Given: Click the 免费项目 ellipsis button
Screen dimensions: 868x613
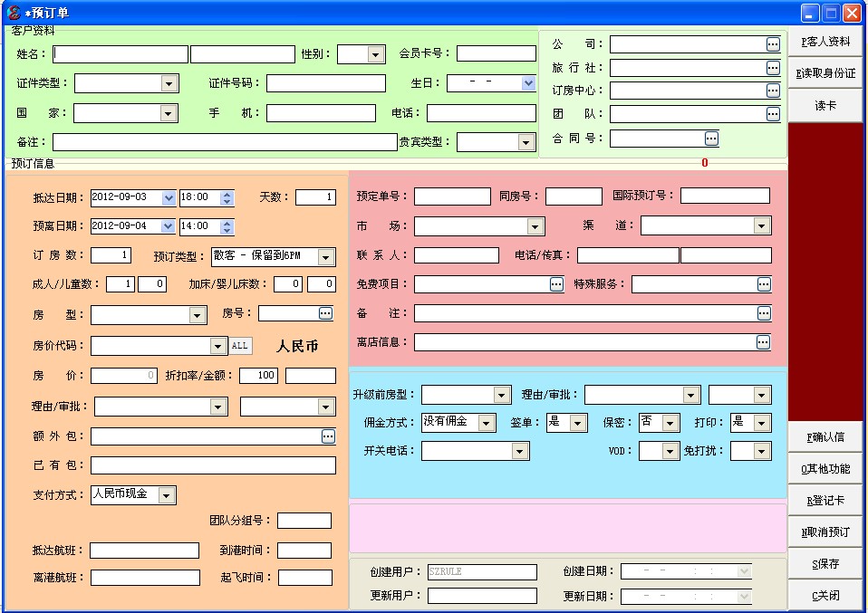Looking at the screenshot, I should coord(556,284).
